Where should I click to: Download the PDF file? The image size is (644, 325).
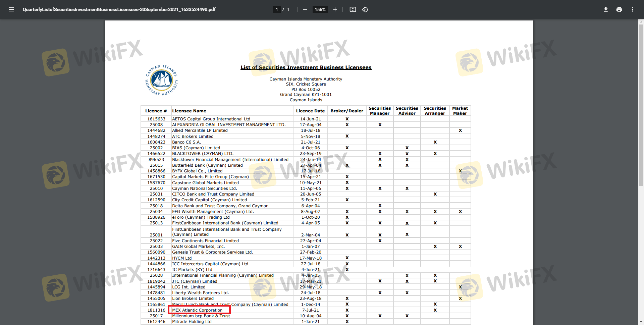(605, 9)
